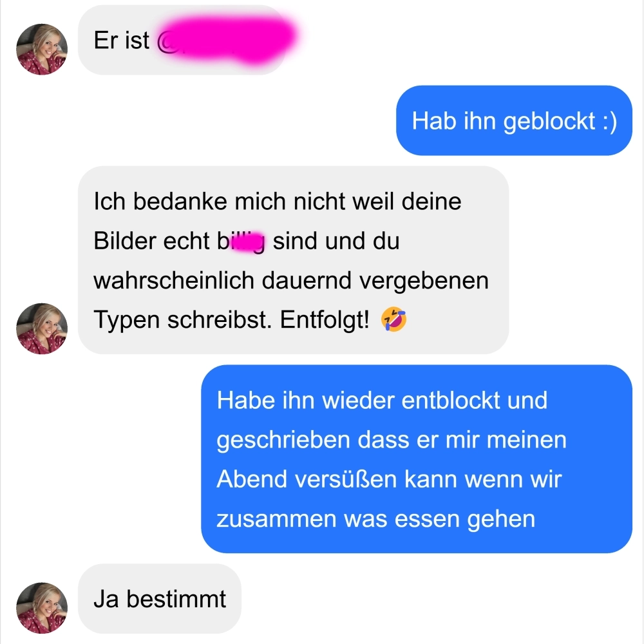Open sender's avatar beside "Er ist" message
Screen dimensions: 644x644
click(42, 50)
